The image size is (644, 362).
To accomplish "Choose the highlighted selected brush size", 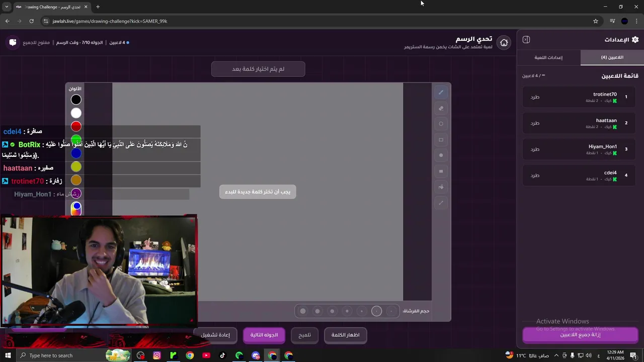I will coord(376,311).
